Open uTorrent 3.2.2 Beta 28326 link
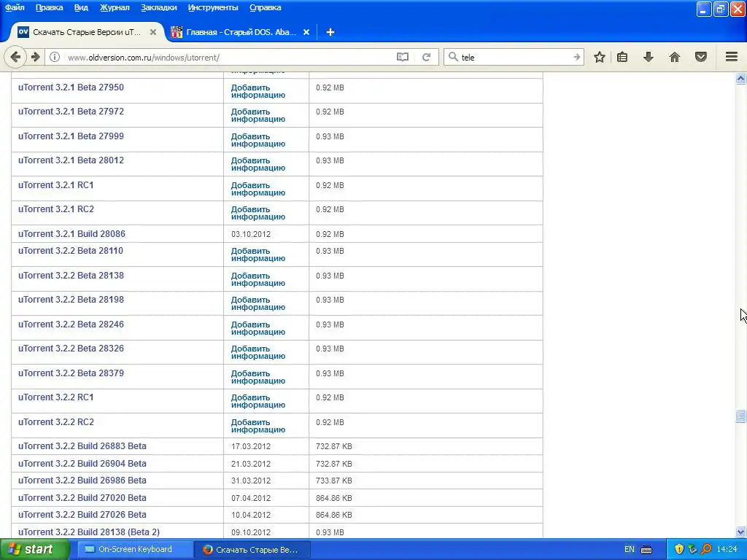This screenshot has height=560, width=747. pyautogui.click(x=71, y=349)
